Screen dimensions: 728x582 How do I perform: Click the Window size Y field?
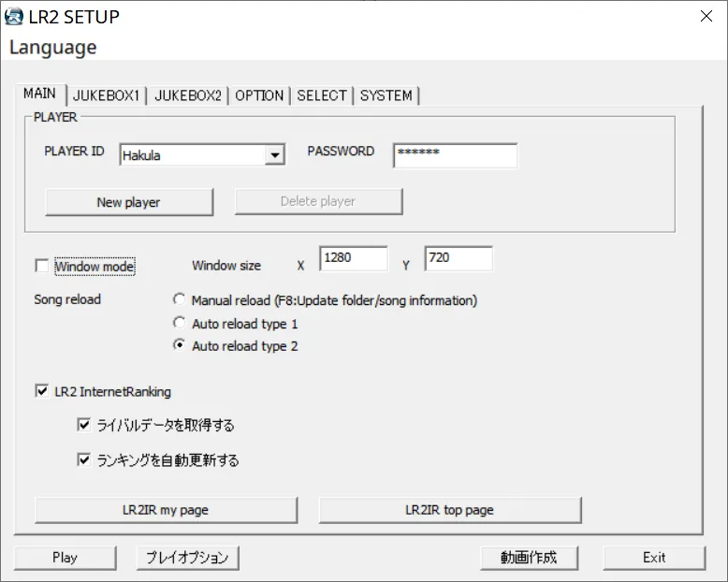[x=459, y=258]
